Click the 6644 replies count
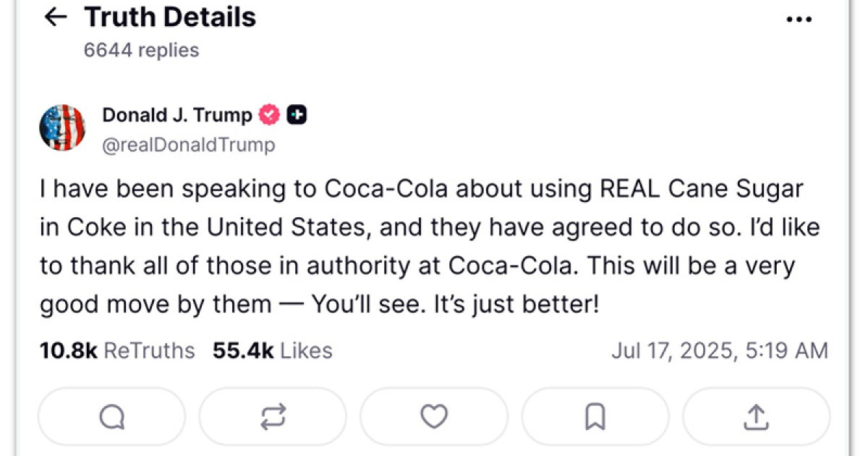This screenshot has height=456, width=868. (141, 50)
